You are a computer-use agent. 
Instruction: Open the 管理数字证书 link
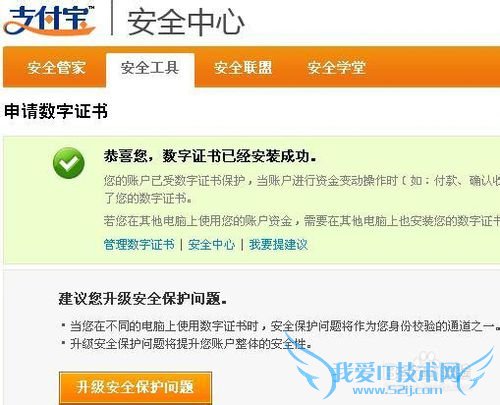(139, 244)
